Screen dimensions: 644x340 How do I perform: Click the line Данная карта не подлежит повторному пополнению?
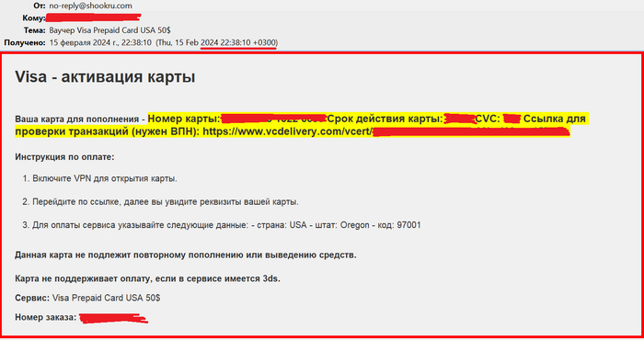click(186, 255)
